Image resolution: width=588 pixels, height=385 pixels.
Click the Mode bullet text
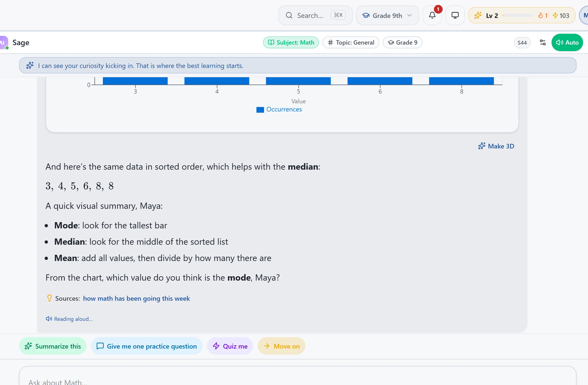pos(111,225)
